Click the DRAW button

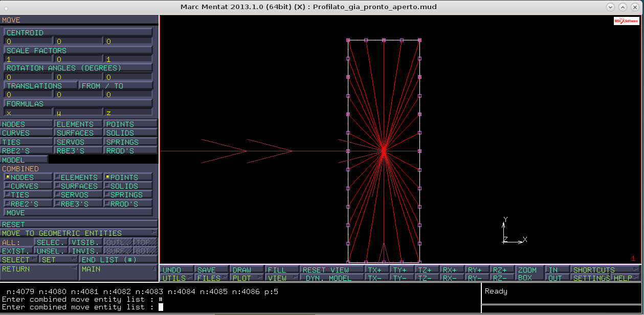[247, 269]
